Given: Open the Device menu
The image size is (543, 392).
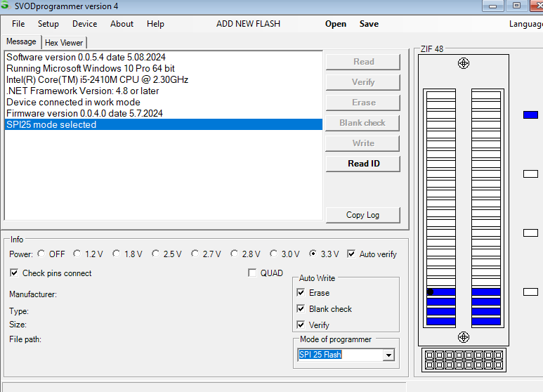Looking at the screenshot, I should click(84, 24).
